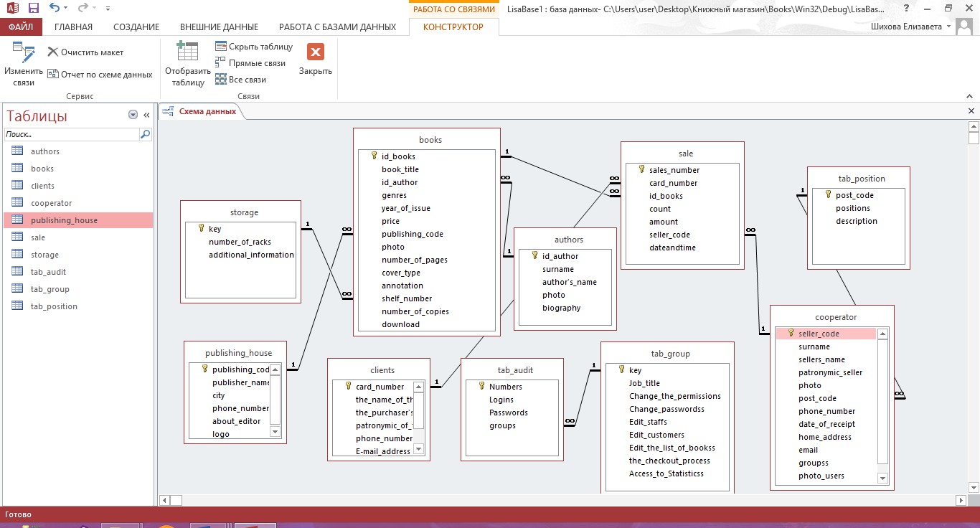
Task: Click the Поиск search field in navigation pane
Action: point(71,134)
